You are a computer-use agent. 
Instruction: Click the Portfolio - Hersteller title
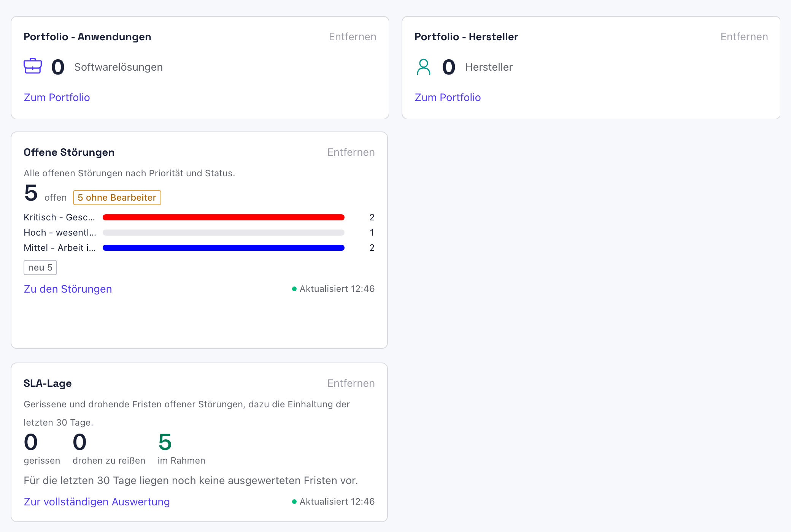tap(466, 36)
